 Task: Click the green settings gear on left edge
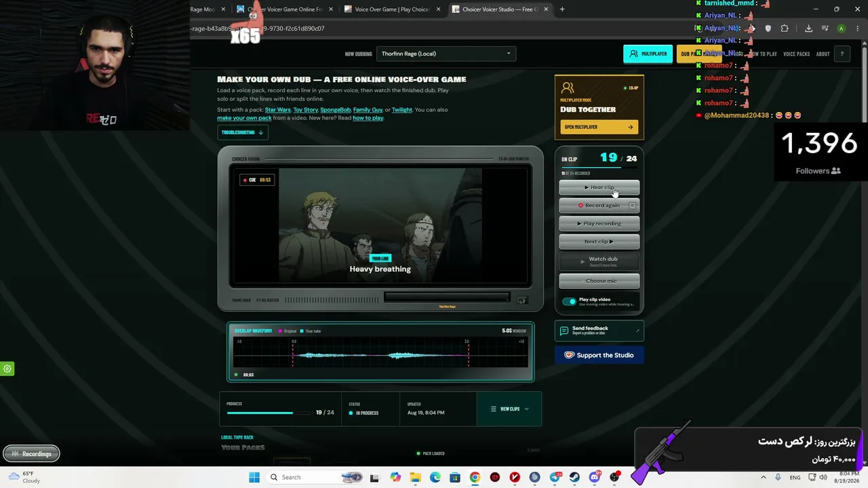7,369
